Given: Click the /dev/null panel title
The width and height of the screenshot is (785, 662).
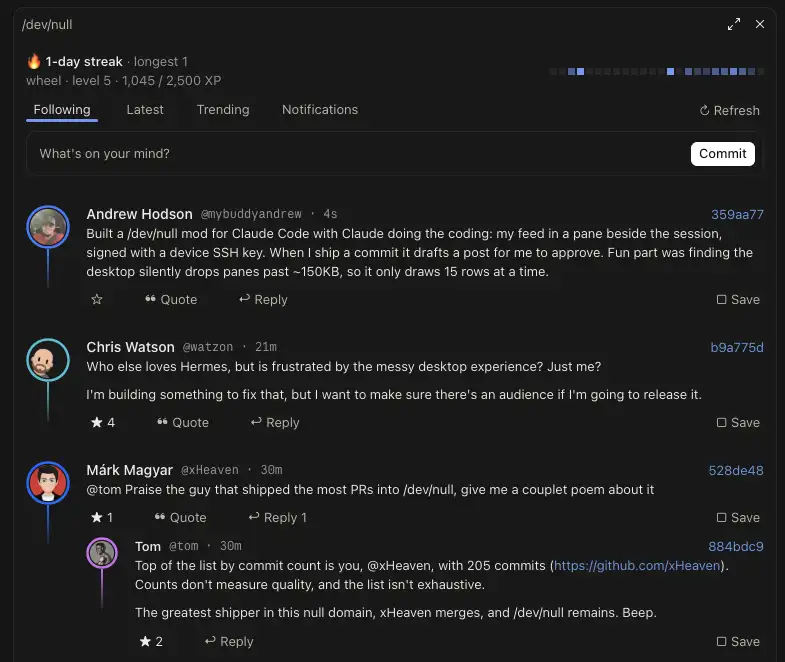Looking at the screenshot, I should click(x=47, y=25).
